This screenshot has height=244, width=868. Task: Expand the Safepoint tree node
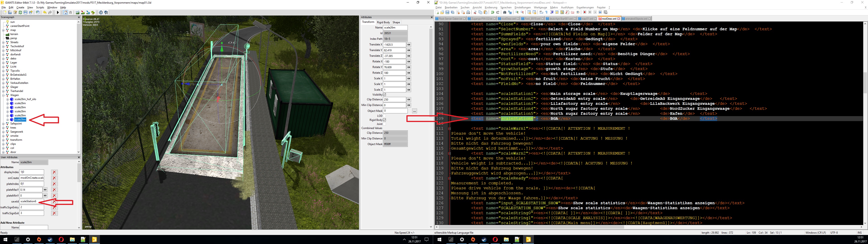coord(3,124)
